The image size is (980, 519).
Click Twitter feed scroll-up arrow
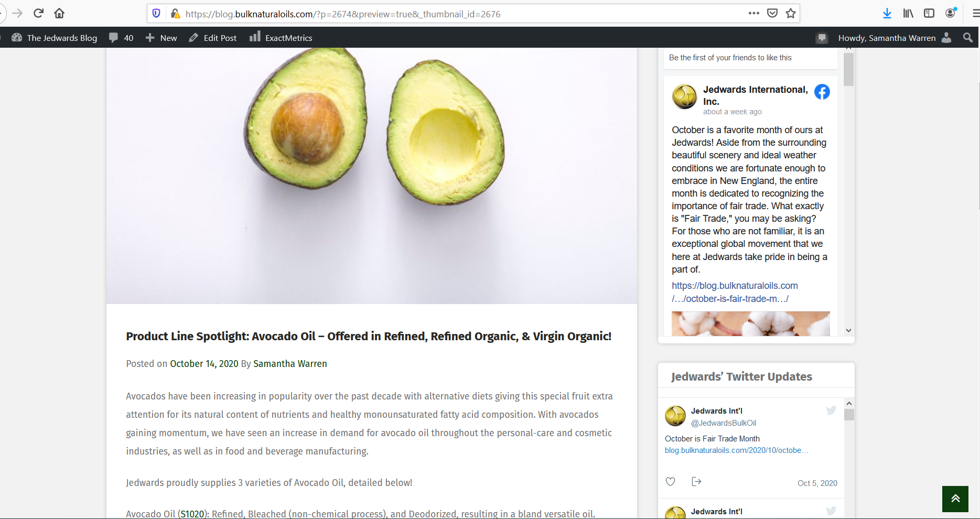(x=849, y=403)
